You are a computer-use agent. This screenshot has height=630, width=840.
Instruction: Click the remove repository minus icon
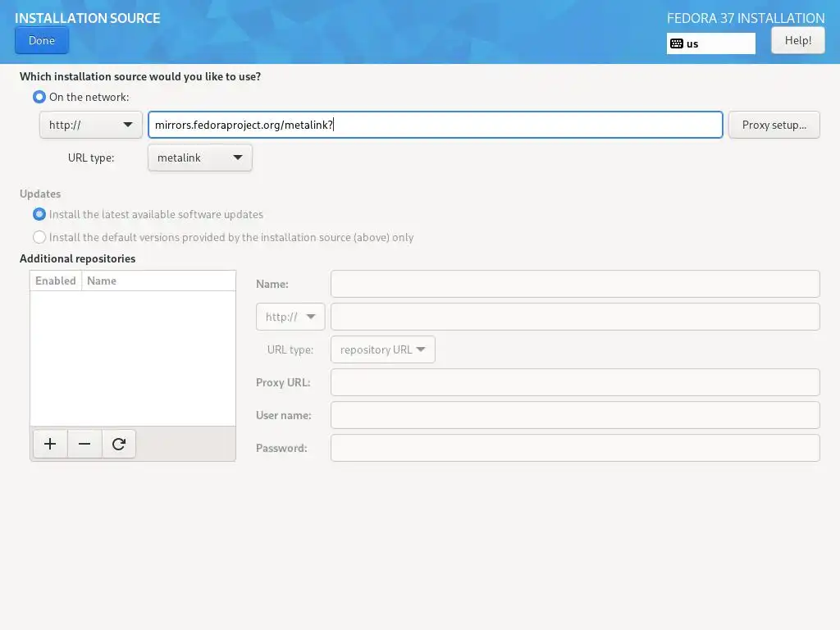[x=84, y=444]
